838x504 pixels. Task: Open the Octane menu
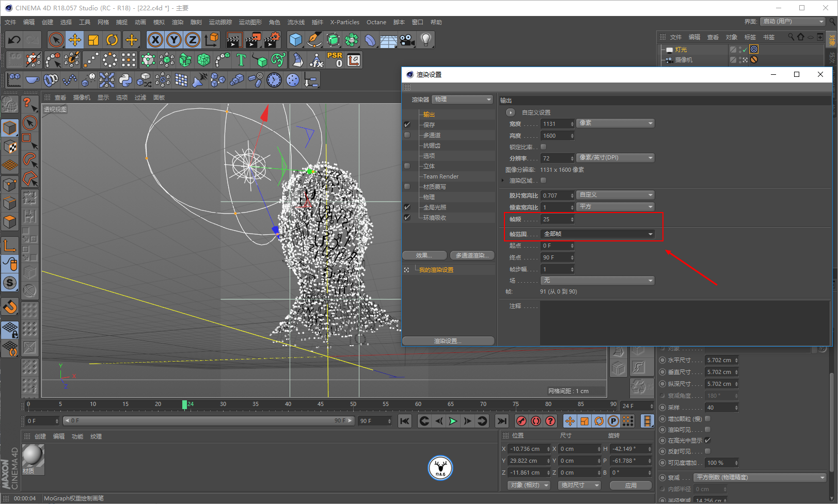pyautogui.click(x=376, y=22)
